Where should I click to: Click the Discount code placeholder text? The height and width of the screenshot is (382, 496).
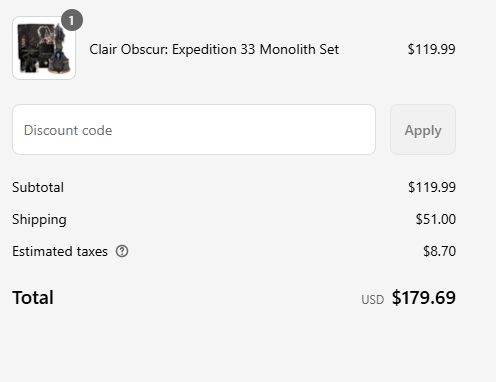68,130
